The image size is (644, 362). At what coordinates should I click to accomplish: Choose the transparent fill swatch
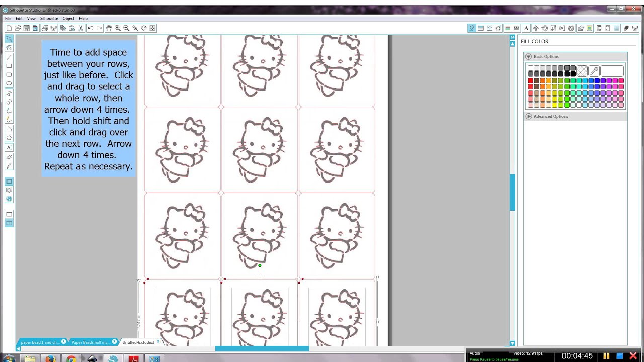(582, 71)
